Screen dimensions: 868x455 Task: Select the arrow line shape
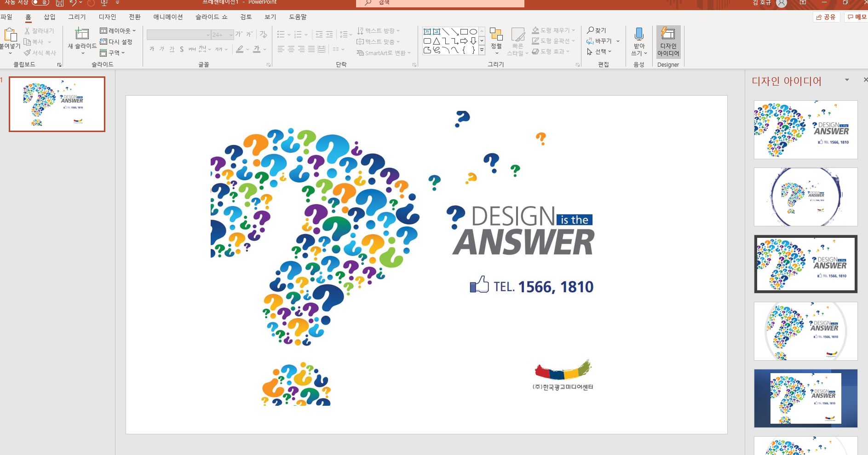pos(455,32)
